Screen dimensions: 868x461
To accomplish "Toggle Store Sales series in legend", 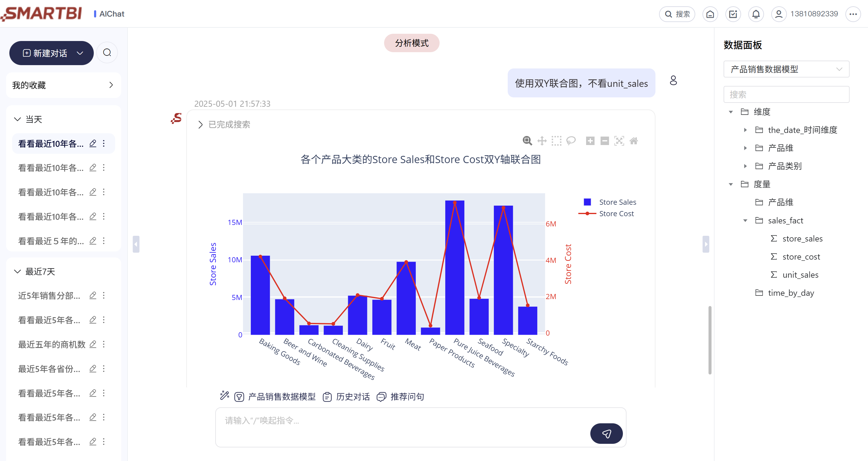I will click(610, 202).
